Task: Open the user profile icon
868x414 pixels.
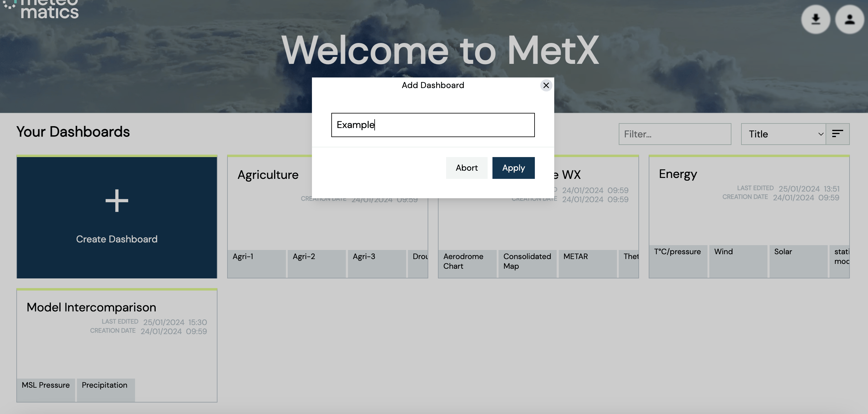Action: tap(850, 19)
